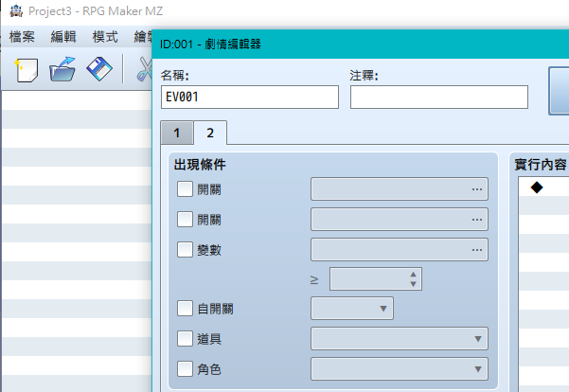Open 變數 variable selector ellipsis
Viewport: 569px width, 392px height.
point(477,250)
